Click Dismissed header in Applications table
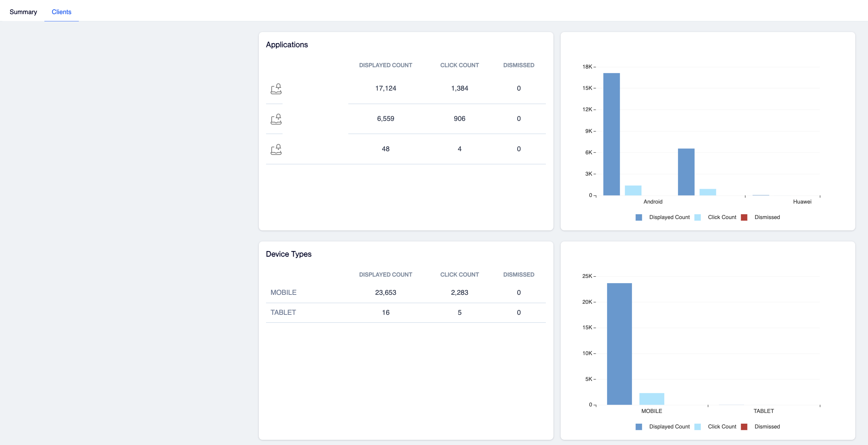 coord(519,65)
